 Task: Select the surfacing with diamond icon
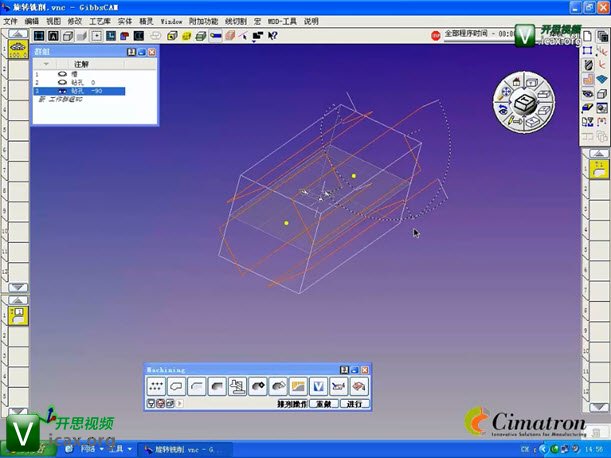(257, 386)
